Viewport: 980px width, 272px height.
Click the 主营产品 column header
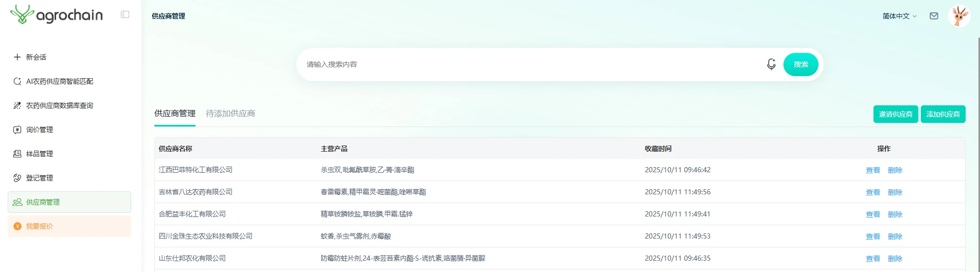(334, 149)
